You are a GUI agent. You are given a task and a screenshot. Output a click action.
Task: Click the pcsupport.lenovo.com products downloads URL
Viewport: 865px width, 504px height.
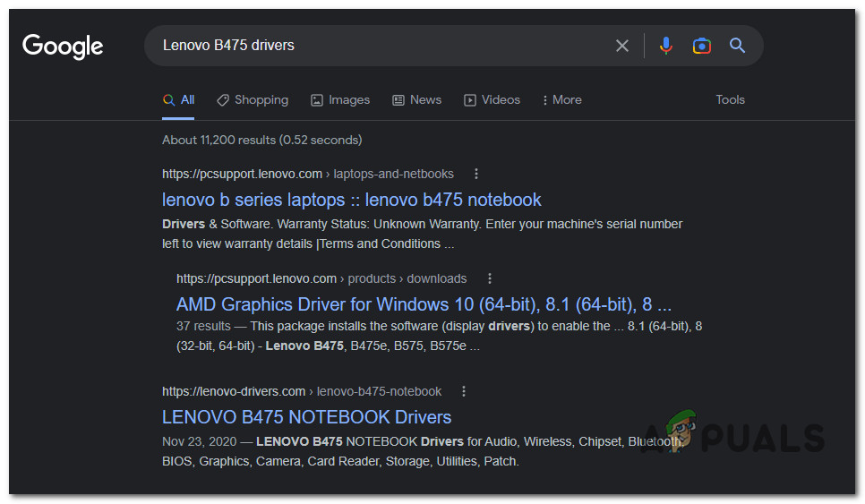click(x=321, y=278)
